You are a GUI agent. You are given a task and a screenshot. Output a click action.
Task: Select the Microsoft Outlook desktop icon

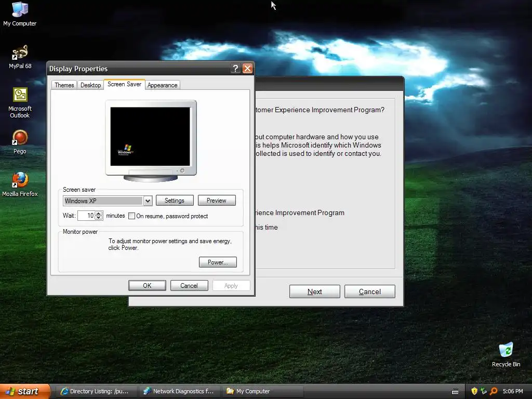20,103
